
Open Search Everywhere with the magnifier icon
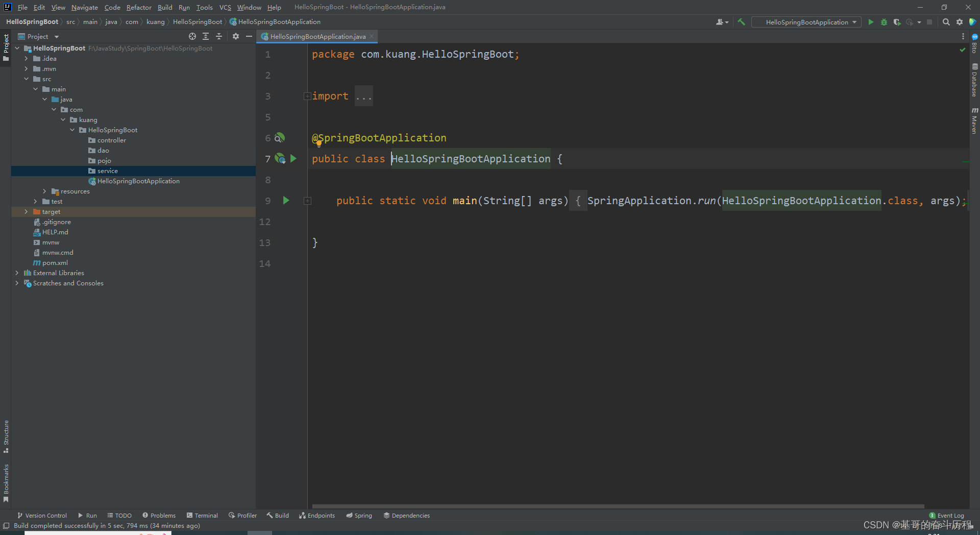[x=946, y=22]
